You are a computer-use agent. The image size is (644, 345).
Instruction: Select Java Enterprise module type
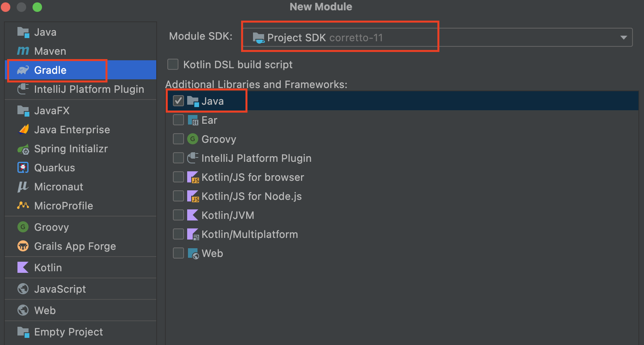point(80,130)
